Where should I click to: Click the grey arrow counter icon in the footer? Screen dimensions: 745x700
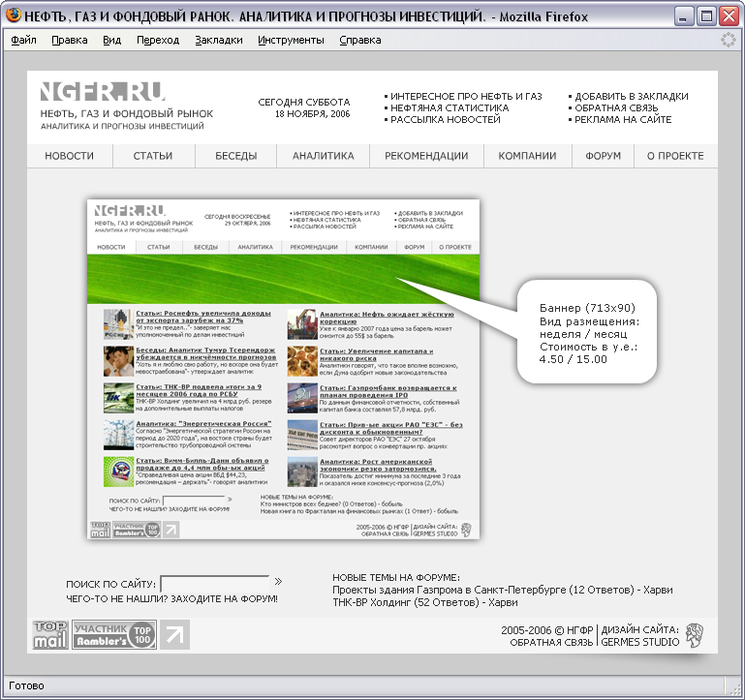174,635
